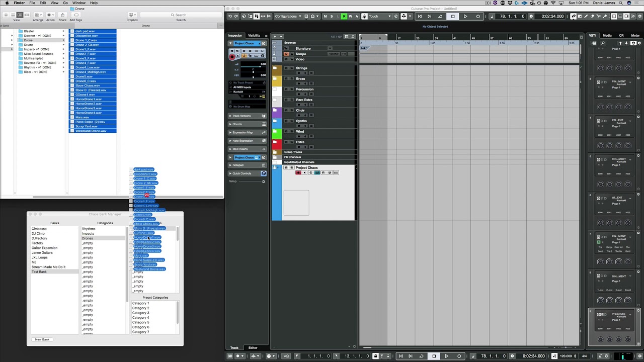Click Play button in top transport

tap(465, 16)
